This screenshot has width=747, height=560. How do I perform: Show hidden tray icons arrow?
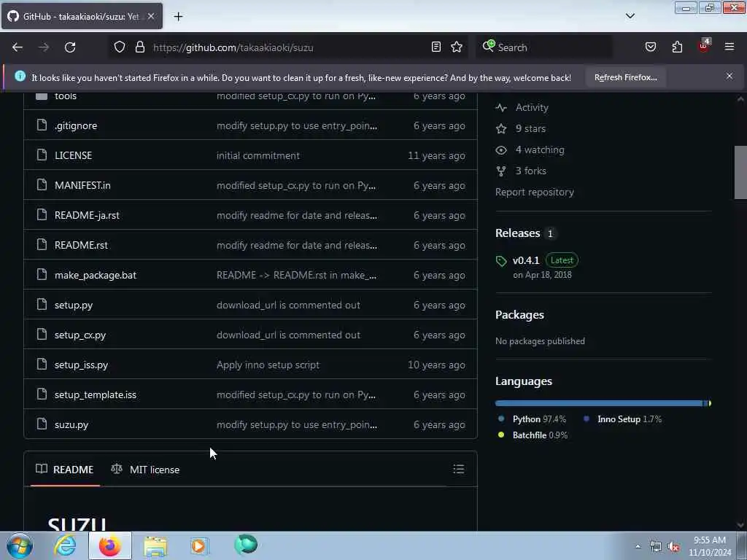[x=638, y=546]
